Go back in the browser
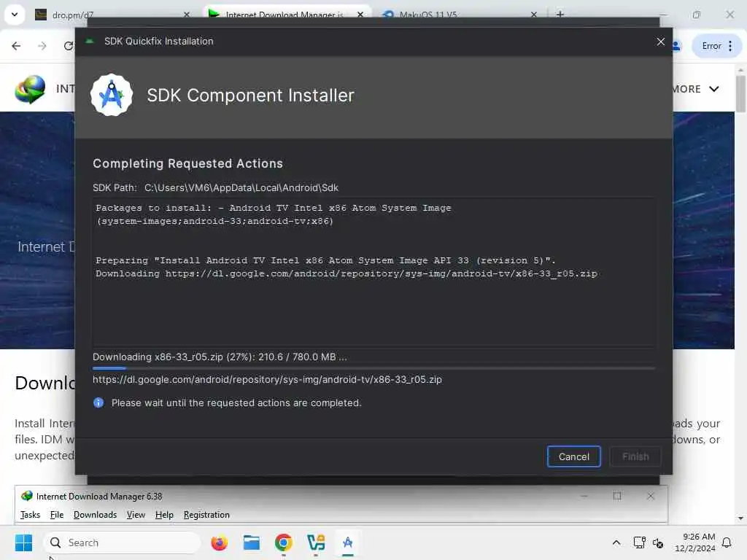Screen dimensions: 747x560 pos(16,46)
